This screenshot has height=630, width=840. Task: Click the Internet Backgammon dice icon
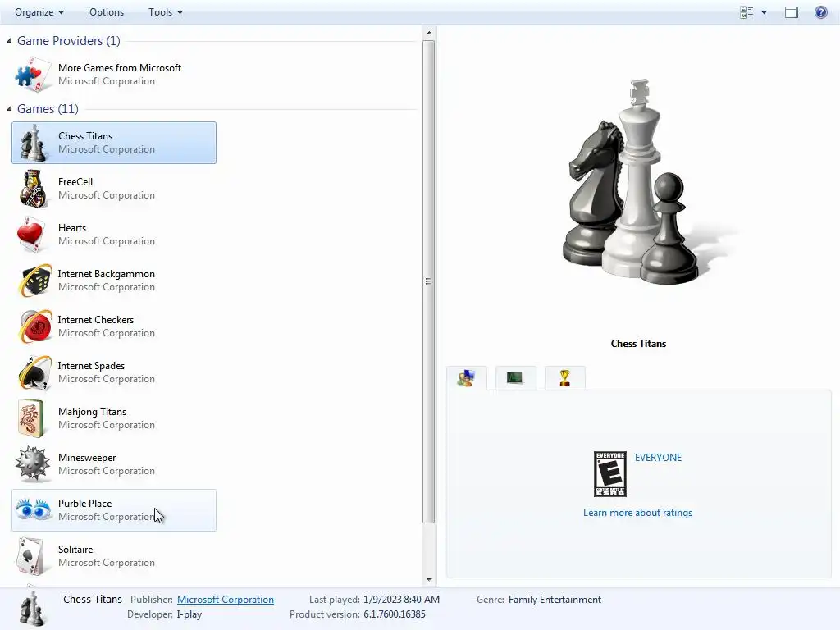pyautogui.click(x=35, y=281)
